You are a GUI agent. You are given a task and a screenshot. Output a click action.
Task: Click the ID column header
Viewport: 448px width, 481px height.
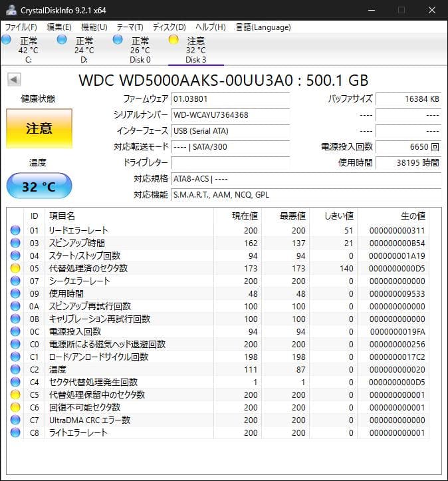35,216
